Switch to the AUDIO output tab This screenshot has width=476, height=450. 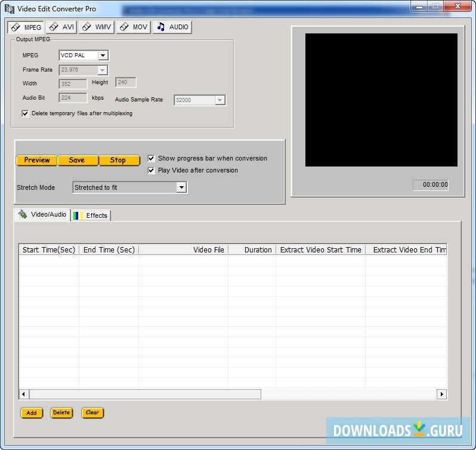[172, 27]
